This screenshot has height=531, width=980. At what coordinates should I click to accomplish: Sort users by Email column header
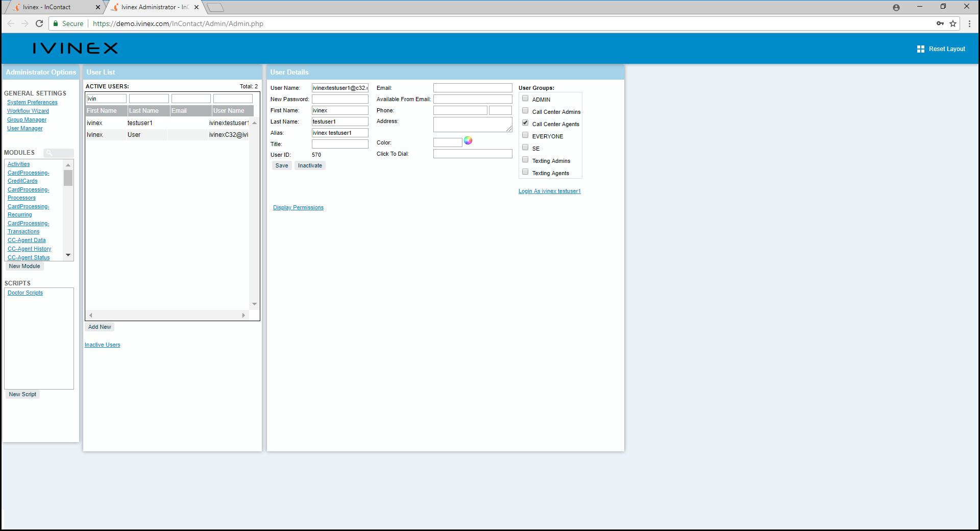(191, 111)
